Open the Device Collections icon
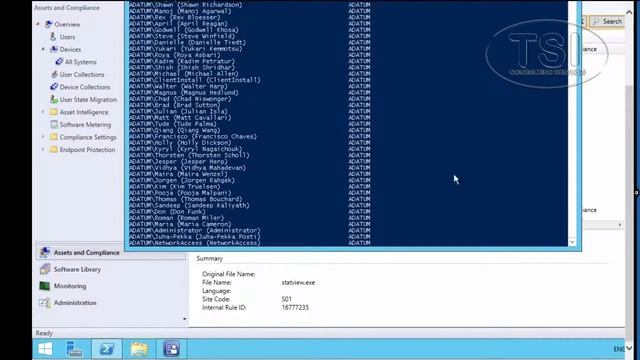This screenshot has height=360, width=640. click(x=54, y=87)
